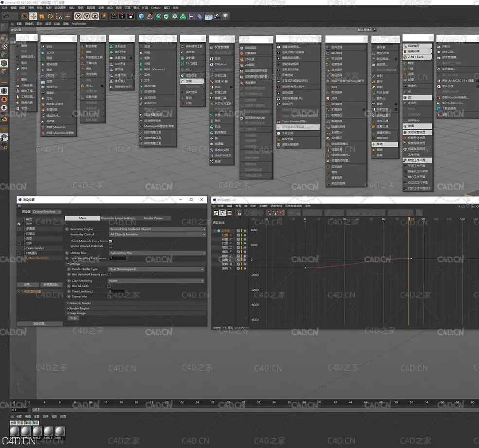
Task: Enable Use All GPUs checkbox
Action: coord(109,286)
